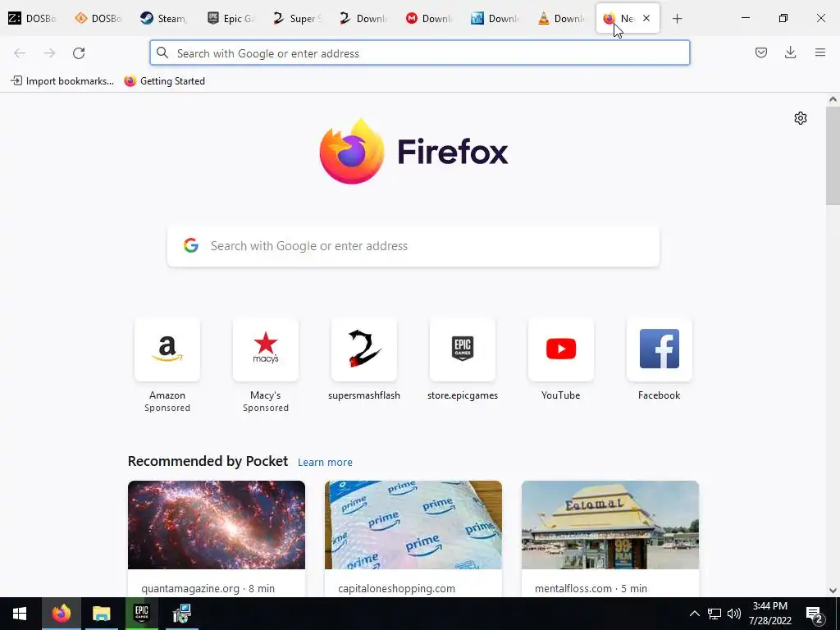Image resolution: width=840 pixels, height=630 pixels.
Task: Click the taskbar clock and date
Action: click(x=769, y=614)
